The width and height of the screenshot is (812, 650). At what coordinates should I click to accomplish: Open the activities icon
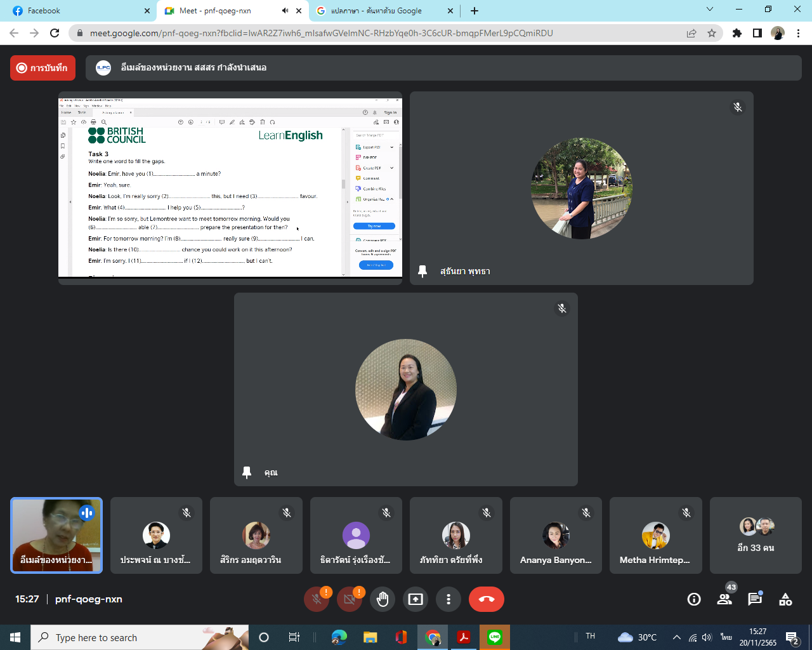785,599
